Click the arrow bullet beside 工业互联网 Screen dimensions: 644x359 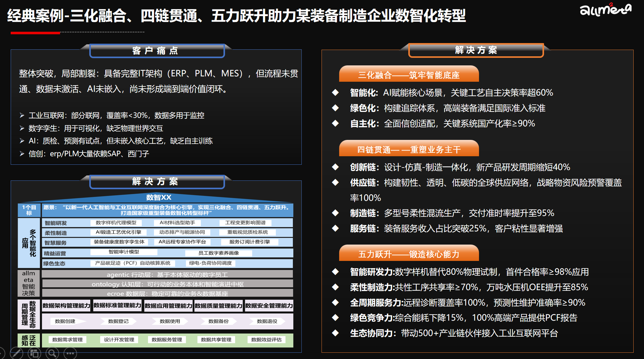coord(22,115)
